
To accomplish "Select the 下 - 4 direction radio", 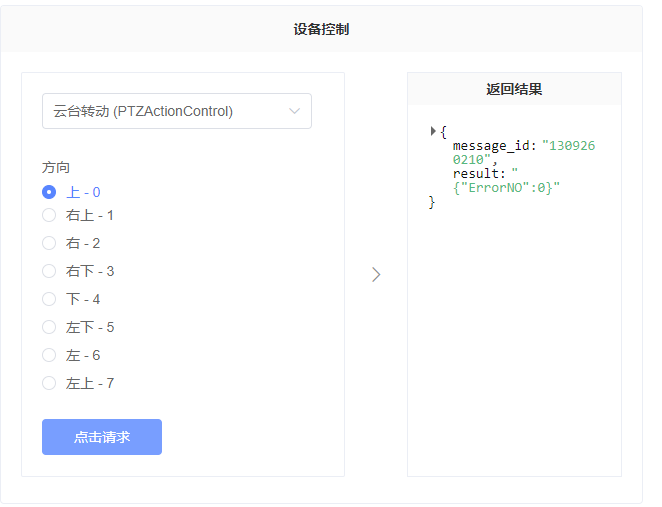I will [49, 299].
